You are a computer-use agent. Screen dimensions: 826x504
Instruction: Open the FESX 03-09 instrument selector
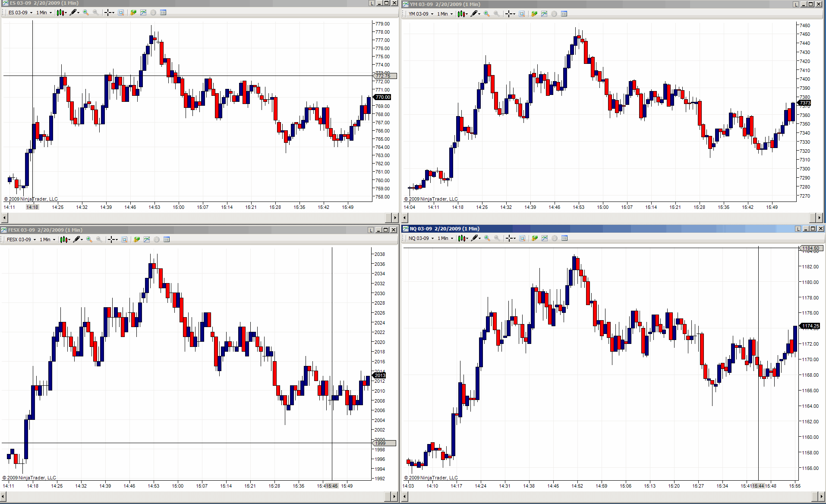click(x=21, y=239)
